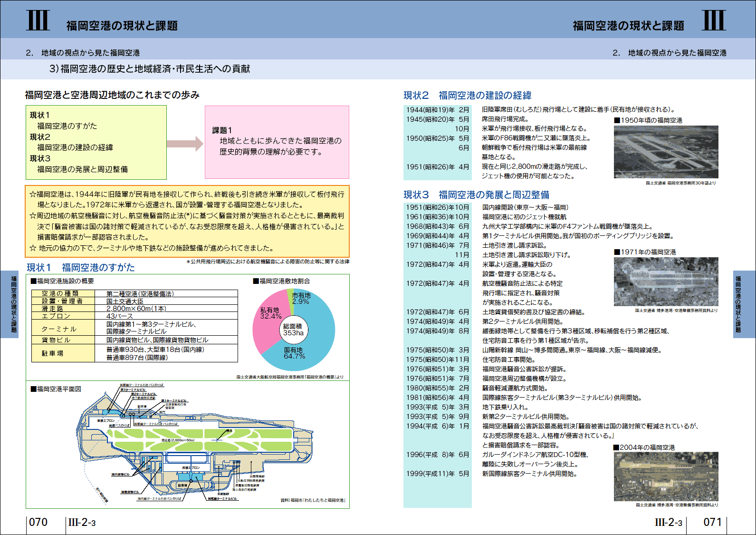Open the 1971年の福岡空港 aerial photo

[x=666, y=282]
